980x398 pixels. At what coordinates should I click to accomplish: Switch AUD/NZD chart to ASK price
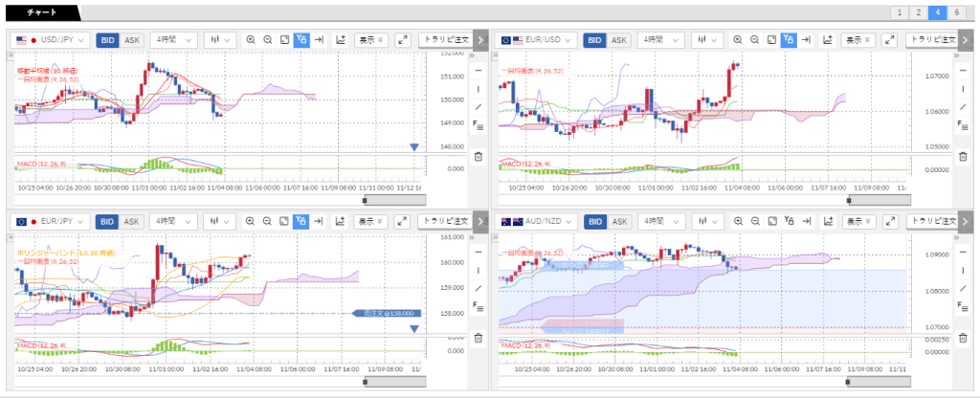tap(620, 222)
